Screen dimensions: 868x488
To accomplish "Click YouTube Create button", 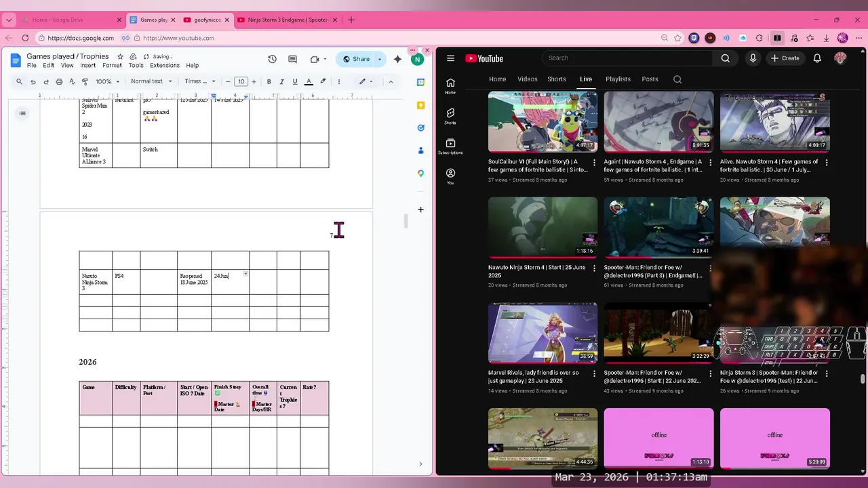I will (785, 58).
